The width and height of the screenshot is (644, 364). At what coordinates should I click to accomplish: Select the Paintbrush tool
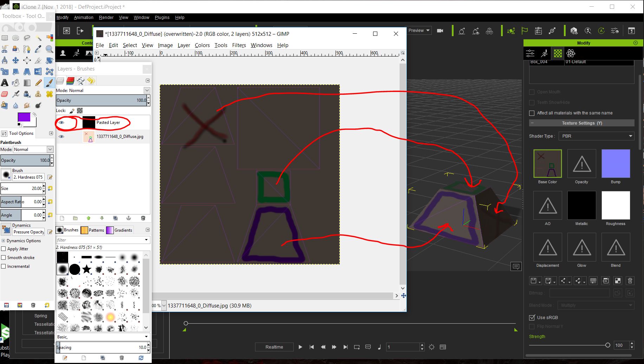[x=50, y=83]
